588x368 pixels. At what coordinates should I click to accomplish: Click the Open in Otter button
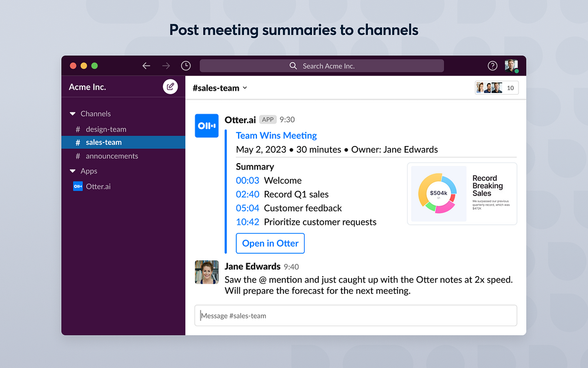(270, 243)
